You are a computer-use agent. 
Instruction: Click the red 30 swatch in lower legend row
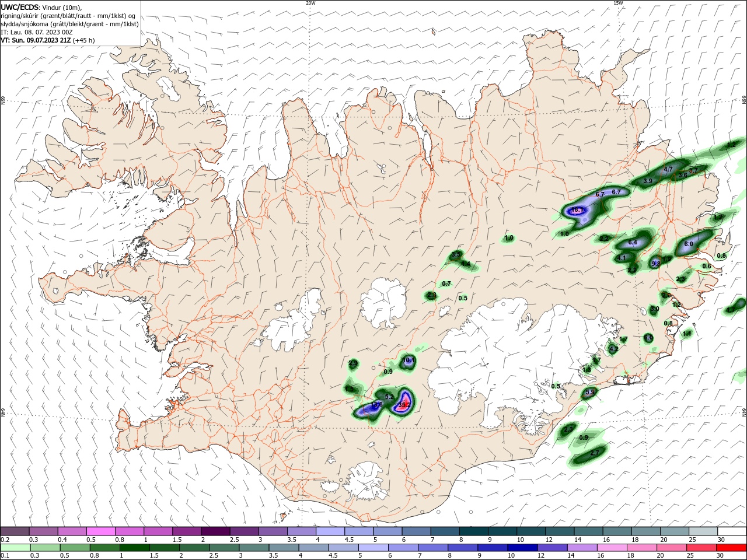[732, 548]
